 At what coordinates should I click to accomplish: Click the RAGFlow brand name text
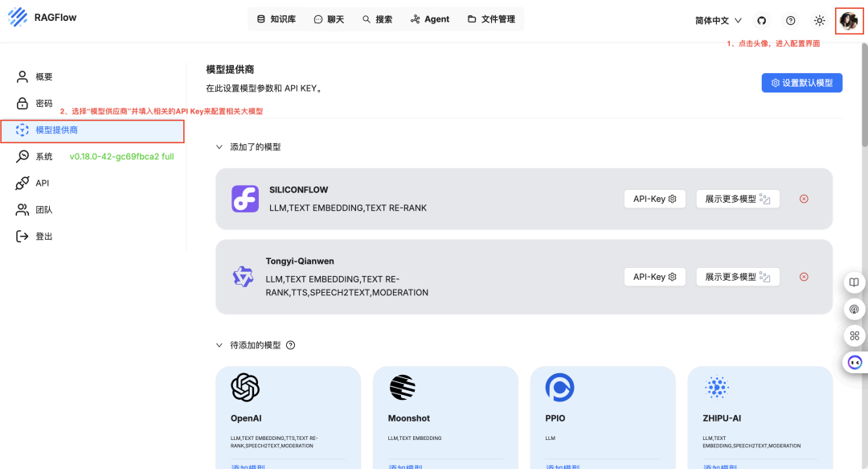point(55,18)
